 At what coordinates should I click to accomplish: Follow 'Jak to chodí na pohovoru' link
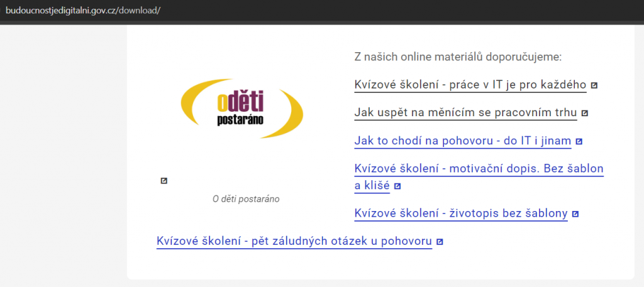click(462, 141)
